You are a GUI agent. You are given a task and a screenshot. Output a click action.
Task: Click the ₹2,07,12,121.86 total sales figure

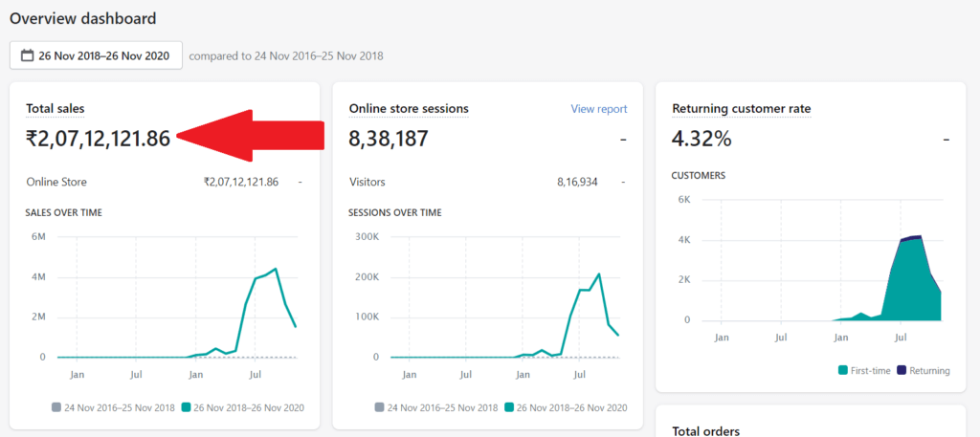tap(98, 139)
